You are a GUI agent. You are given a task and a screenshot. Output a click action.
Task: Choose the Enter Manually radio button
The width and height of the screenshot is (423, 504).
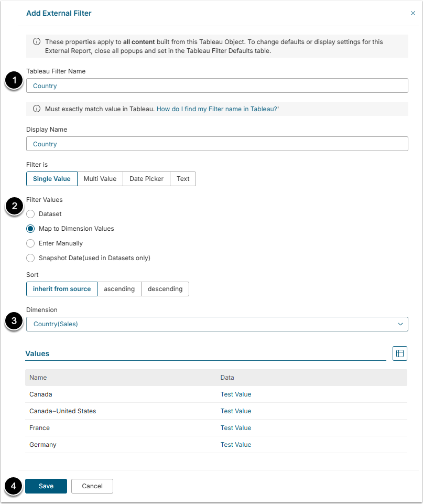point(31,243)
